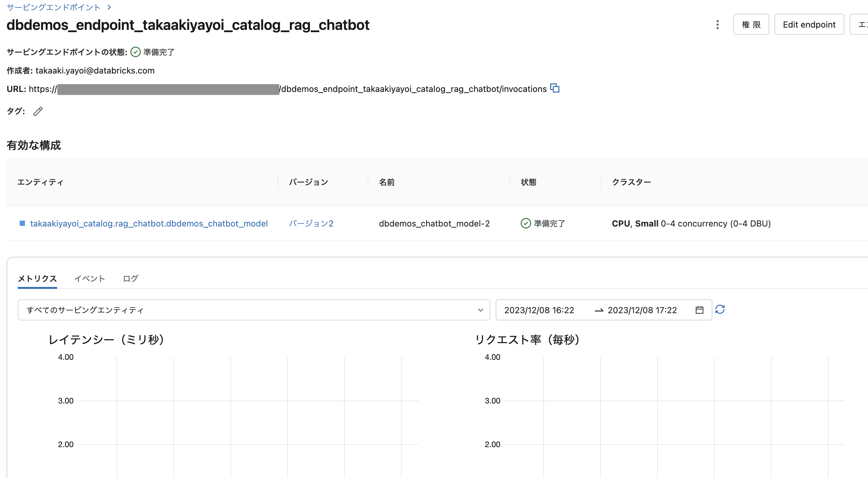Image resolution: width=868 pixels, height=478 pixels.
Task: Open the time range picker
Action: pyautogui.click(x=603, y=310)
